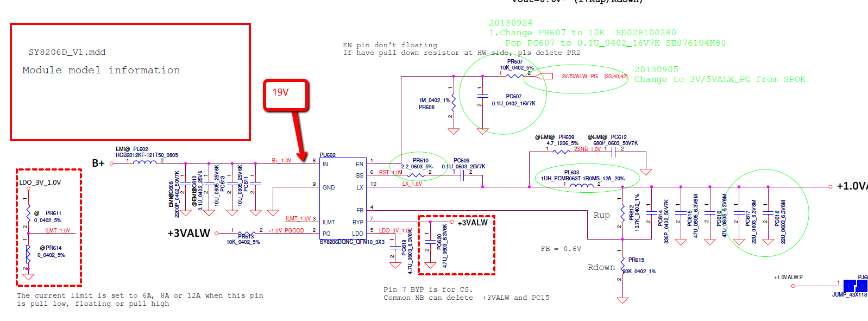Screen dimensions: 868x321
Task: Click the BST_1.0V net label
Action: tap(391, 172)
